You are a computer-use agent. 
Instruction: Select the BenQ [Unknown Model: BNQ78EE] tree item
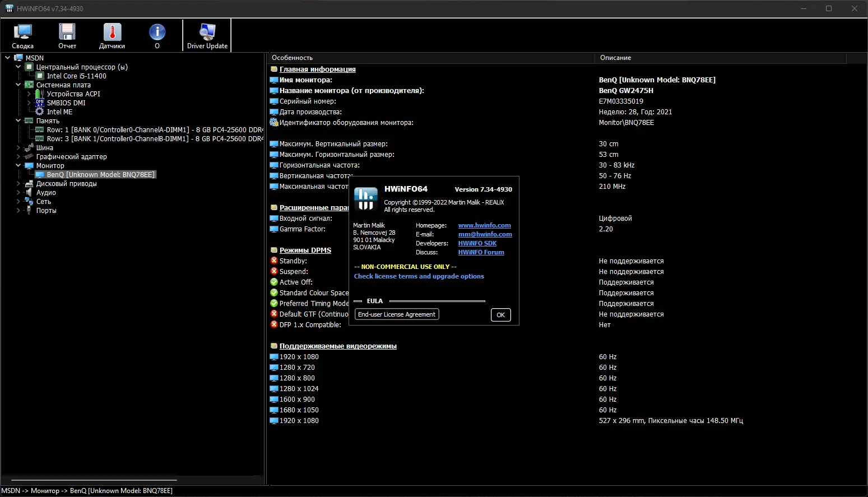pos(101,175)
